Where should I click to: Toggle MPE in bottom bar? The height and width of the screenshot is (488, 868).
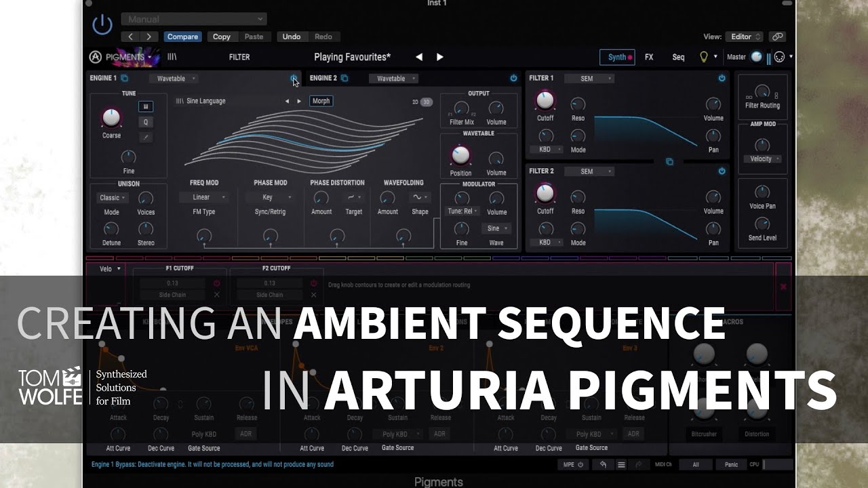(x=573, y=465)
